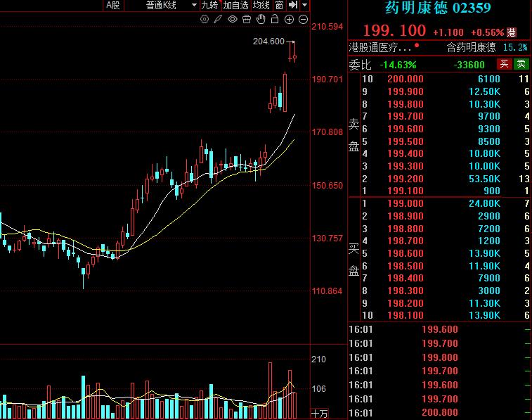Open the toolbox icon
Viewport: 532px width, 420px height.
pos(247,20)
